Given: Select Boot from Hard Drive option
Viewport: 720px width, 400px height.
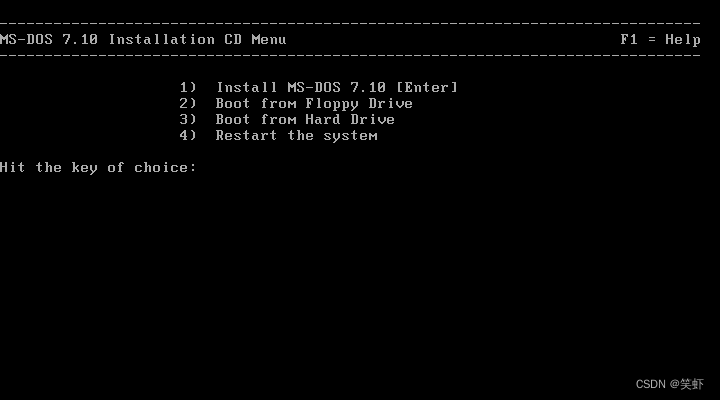Looking at the screenshot, I should point(287,119).
